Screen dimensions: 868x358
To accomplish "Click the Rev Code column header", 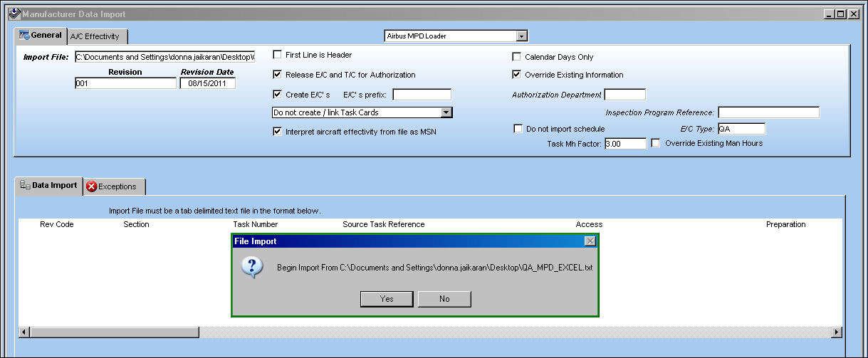I will pyautogui.click(x=57, y=224).
